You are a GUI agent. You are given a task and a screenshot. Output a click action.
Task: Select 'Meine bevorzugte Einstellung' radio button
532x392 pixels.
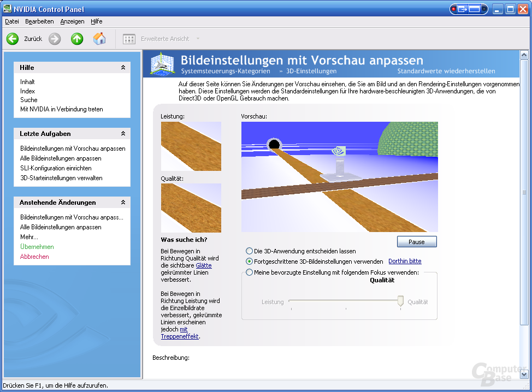(250, 272)
